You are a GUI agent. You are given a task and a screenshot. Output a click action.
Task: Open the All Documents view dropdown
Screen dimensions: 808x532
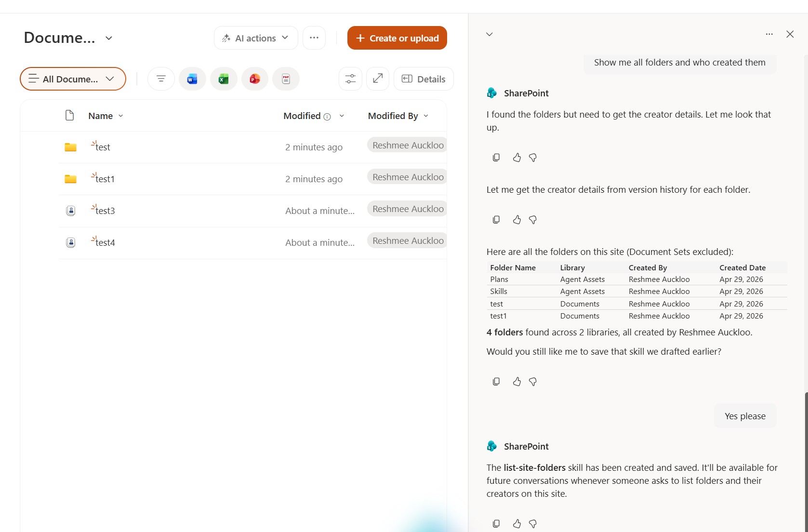point(73,79)
